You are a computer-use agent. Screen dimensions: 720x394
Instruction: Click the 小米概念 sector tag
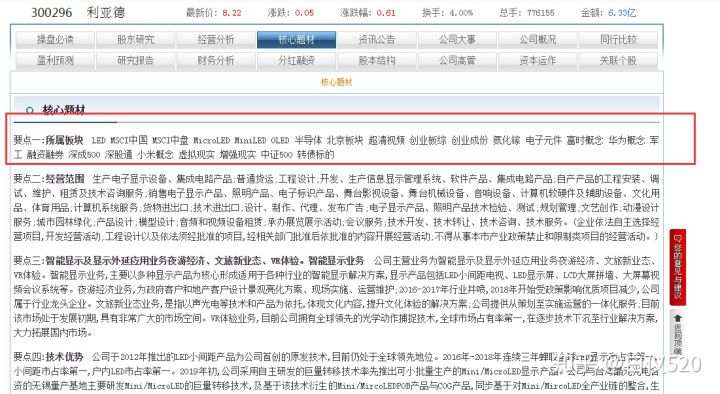[x=155, y=155]
